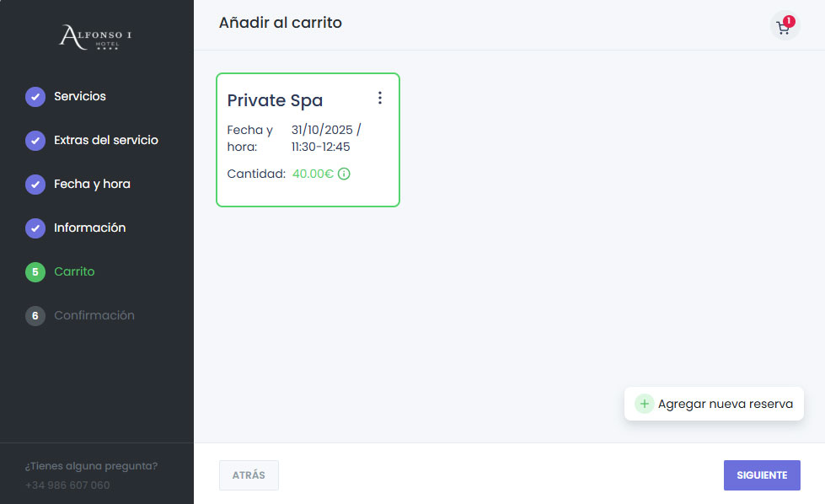825x504 pixels.
Task: Click the step 5 Carrito number badge
Action: coord(35,272)
